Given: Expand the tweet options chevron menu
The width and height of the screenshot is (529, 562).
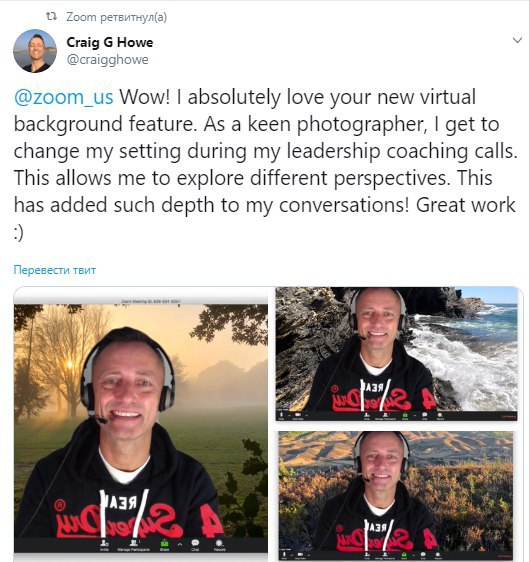Looking at the screenshot, I should (x=517, y=40).
